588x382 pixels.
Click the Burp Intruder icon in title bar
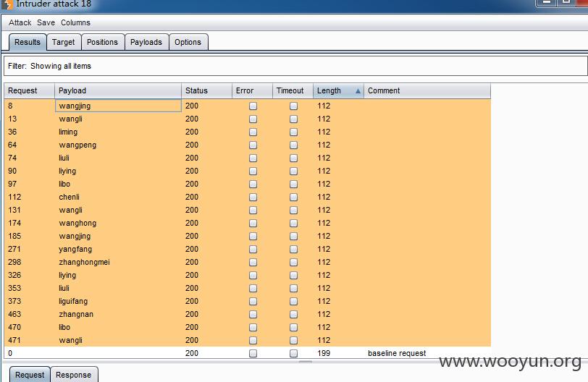pyautogui.click(x=7, y=4)
